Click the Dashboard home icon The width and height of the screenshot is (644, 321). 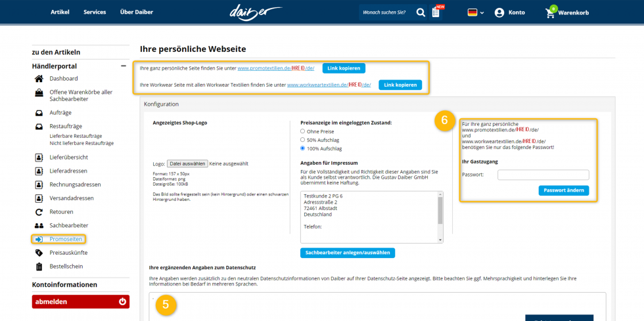pos(39,78)
